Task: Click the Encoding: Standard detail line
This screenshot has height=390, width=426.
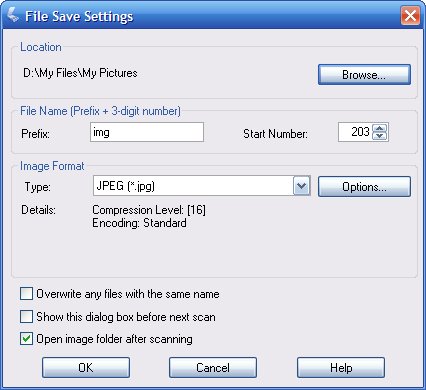Action: pyautogui.click(x=139, y=223)
